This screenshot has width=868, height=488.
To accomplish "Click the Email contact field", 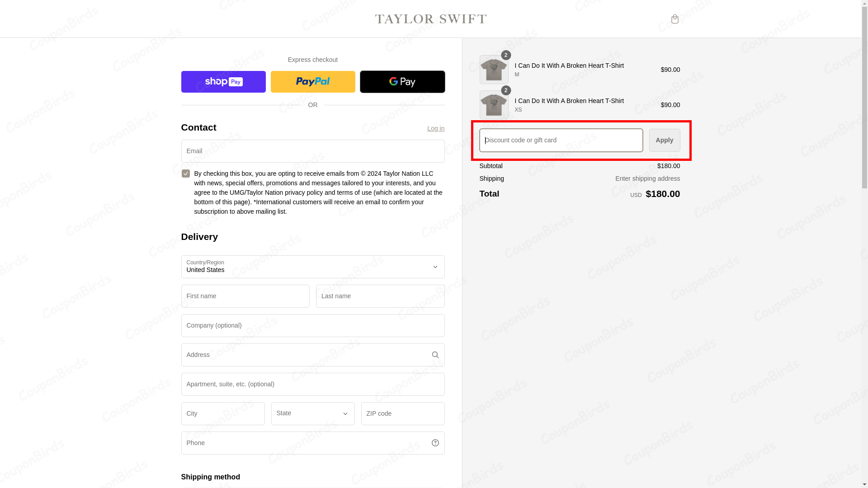I will tap(312, 151).
